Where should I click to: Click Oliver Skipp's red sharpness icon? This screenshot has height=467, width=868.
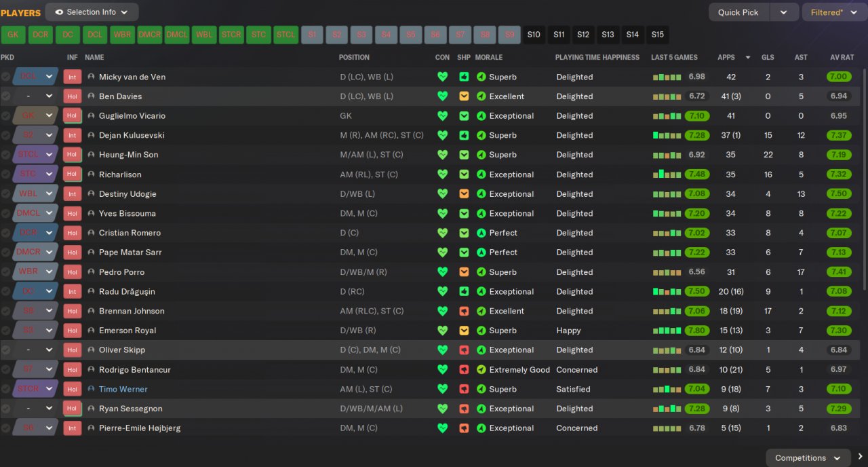click(x=464, y=350)
